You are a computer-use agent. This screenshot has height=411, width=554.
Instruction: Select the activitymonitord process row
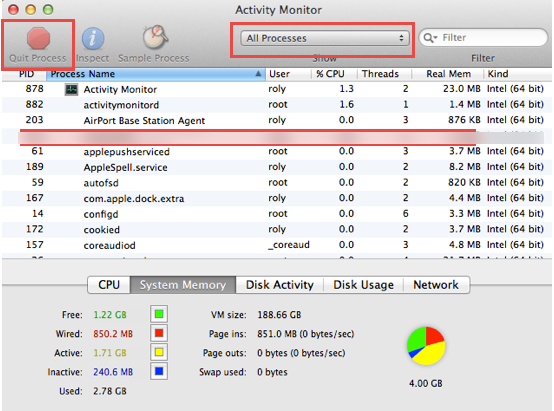(x=277, y=105)
